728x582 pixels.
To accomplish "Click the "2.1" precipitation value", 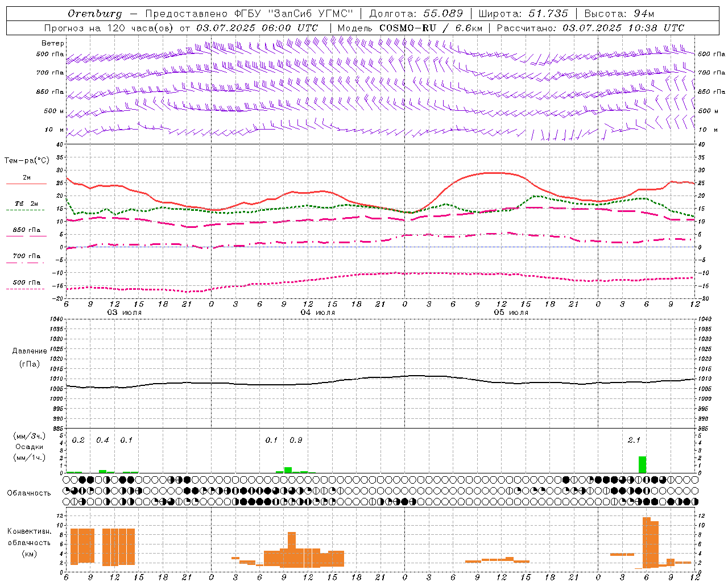I will pos(634,440).
